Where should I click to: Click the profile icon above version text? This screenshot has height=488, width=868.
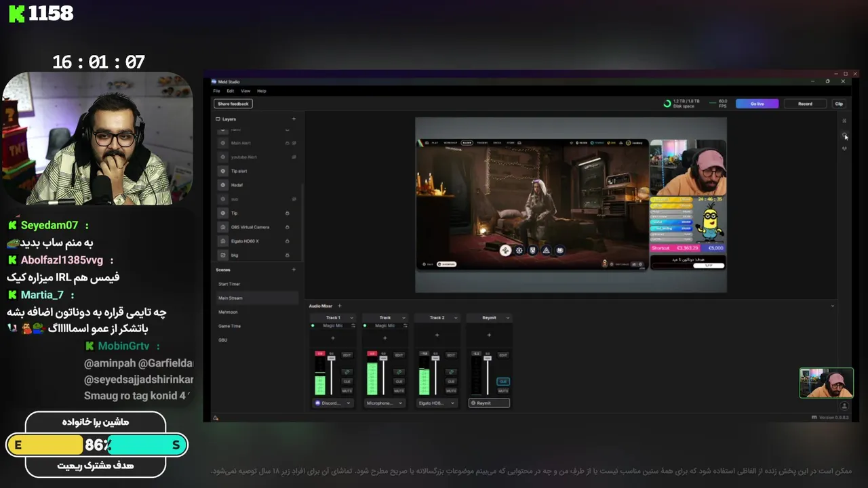(x=844, y=406)
